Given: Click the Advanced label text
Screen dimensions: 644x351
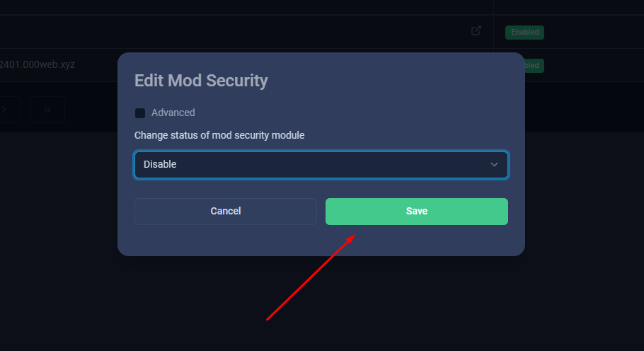Looking at the screenshot, I should point(173,113).
